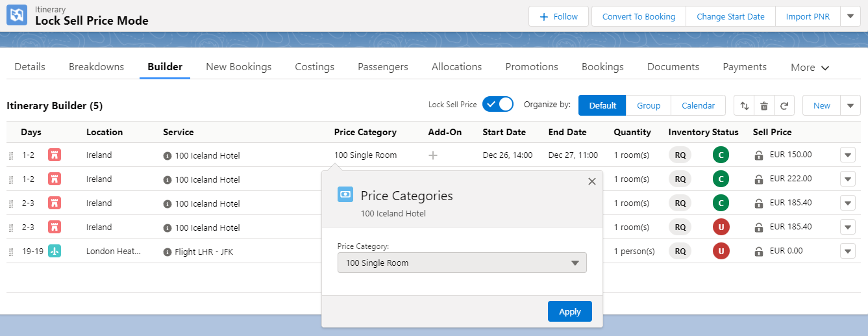Image resolution: width=868 pixels, height=336 pixels.
Task: Click the Add-On plus icon in first row
Action: click(433, 155)
